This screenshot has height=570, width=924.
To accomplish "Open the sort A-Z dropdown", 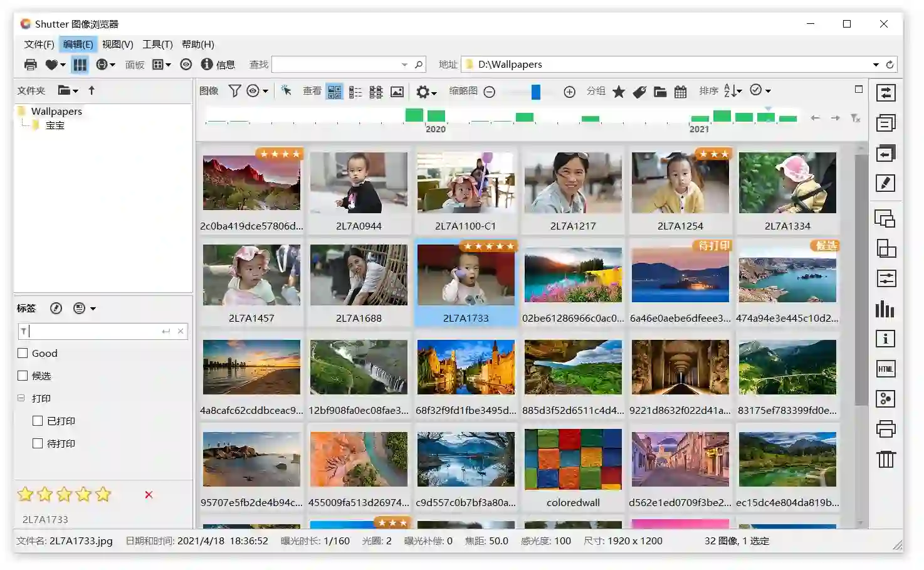I will (x=733, y=91).
